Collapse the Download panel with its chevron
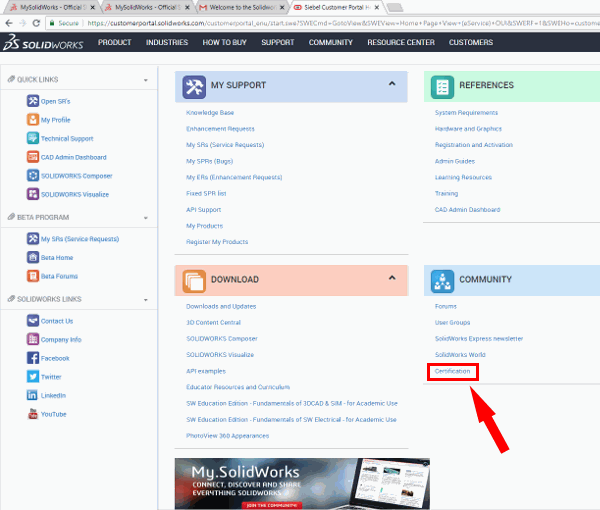 392,278
